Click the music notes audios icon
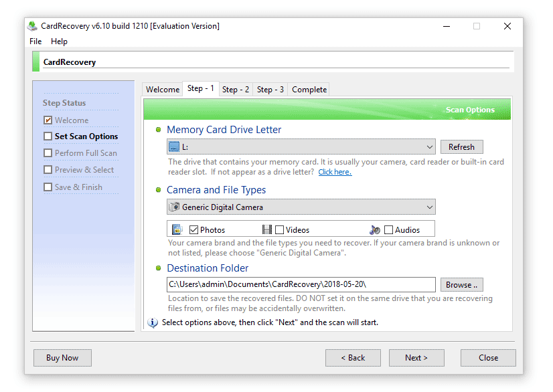This screenshot has height=392, width=553. (375, 230)
